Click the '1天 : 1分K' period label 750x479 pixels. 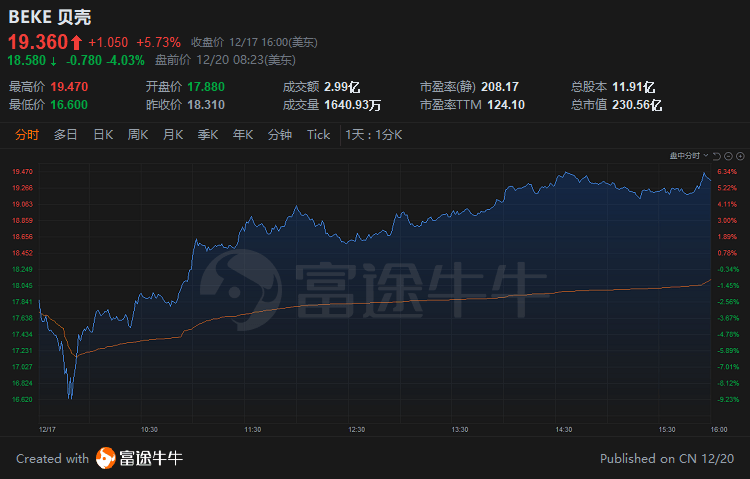(x=374, y=135)
